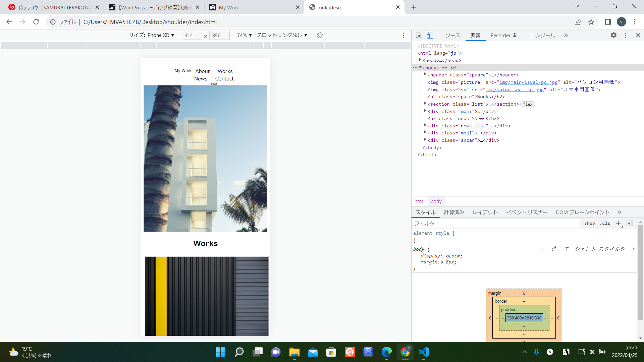Click the width input field showing 414
The image size is (644, 362).
pos(192,35)
